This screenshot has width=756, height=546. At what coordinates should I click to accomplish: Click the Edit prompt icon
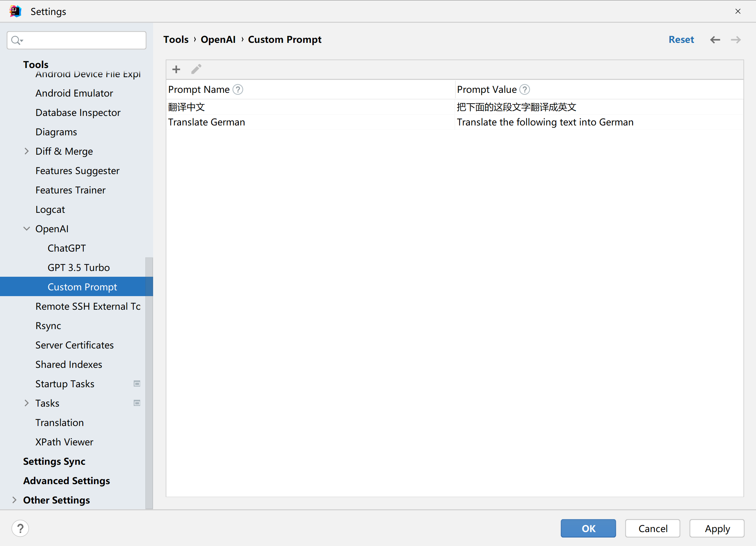(x=197, y=69)
